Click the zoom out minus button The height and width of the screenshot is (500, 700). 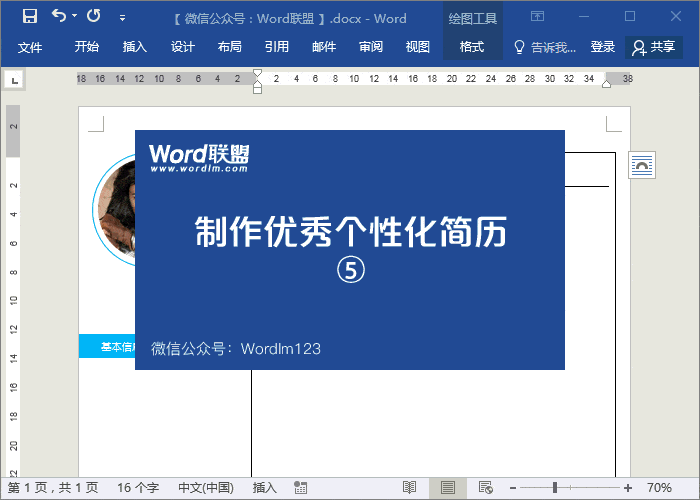[x=513, y=488]
